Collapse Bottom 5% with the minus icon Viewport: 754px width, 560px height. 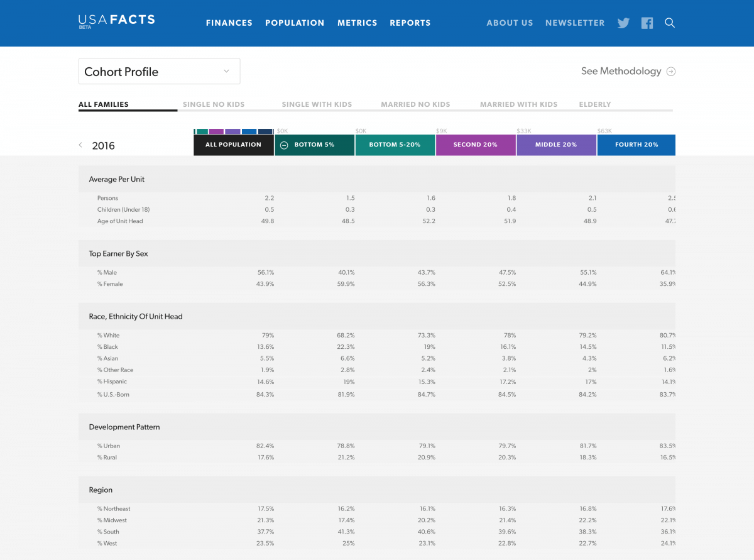coord(284,145)
